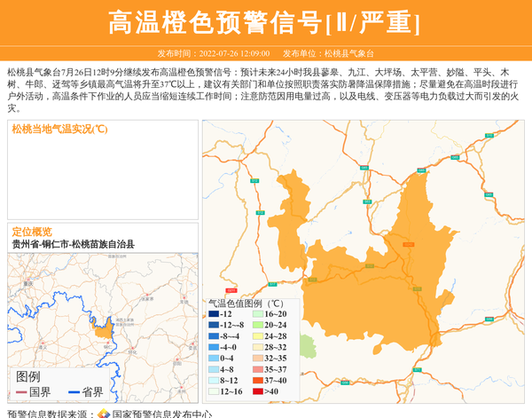Select the 37~40 temperature color swatch
Screen dimensions: 532x418
click(x=256, y=380)
